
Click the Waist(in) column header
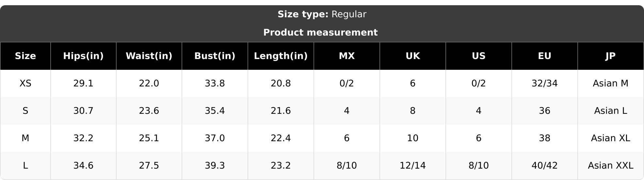[149, 56]
